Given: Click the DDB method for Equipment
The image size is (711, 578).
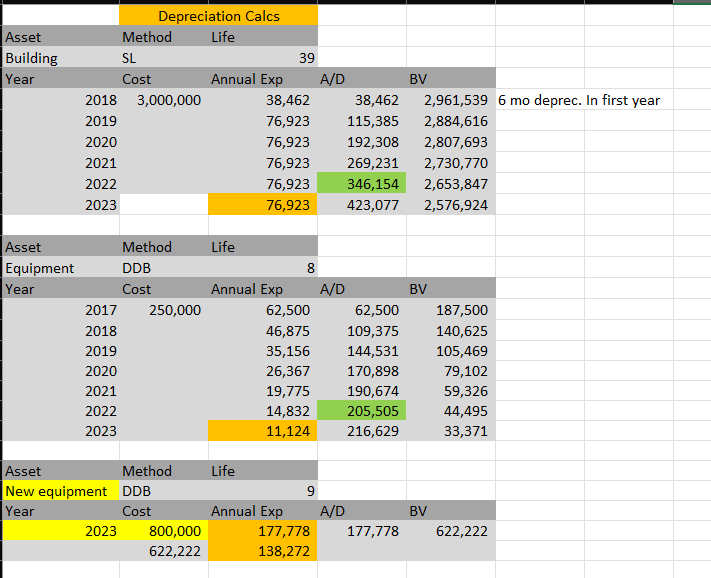Looking at the screenshot, I should [164, 268].
